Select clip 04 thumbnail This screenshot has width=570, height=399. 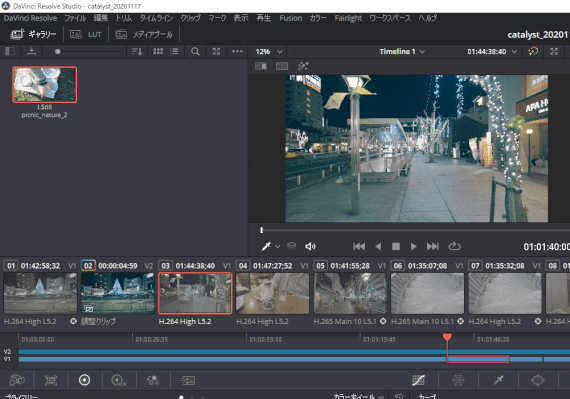pos(273,293)
